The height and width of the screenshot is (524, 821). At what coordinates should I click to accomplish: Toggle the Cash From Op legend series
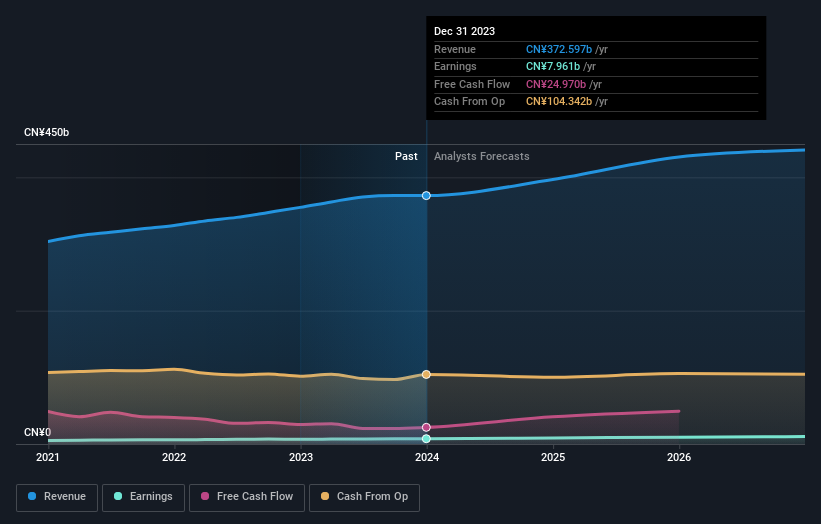pyautogui.click(x=364, y=497)
